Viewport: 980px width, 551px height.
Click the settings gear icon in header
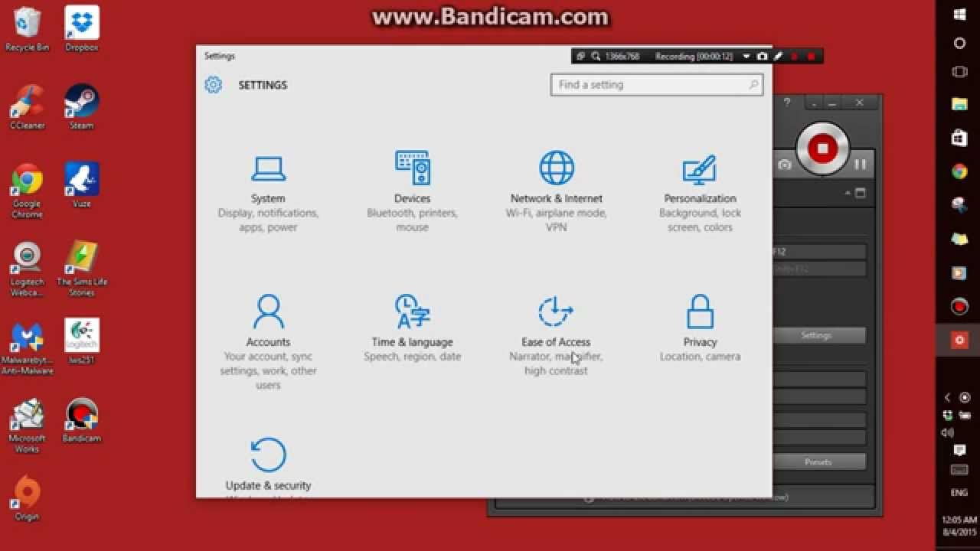click(213, 85)
